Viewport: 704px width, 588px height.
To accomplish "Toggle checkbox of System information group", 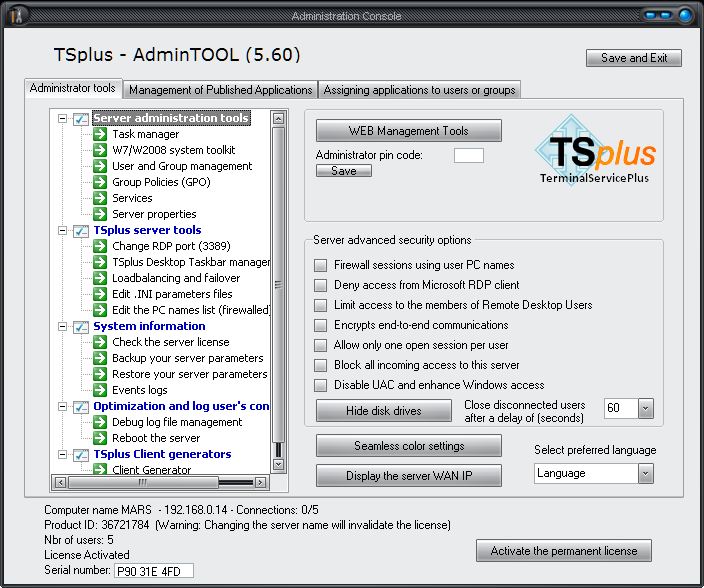I will [x=81, y=327].
